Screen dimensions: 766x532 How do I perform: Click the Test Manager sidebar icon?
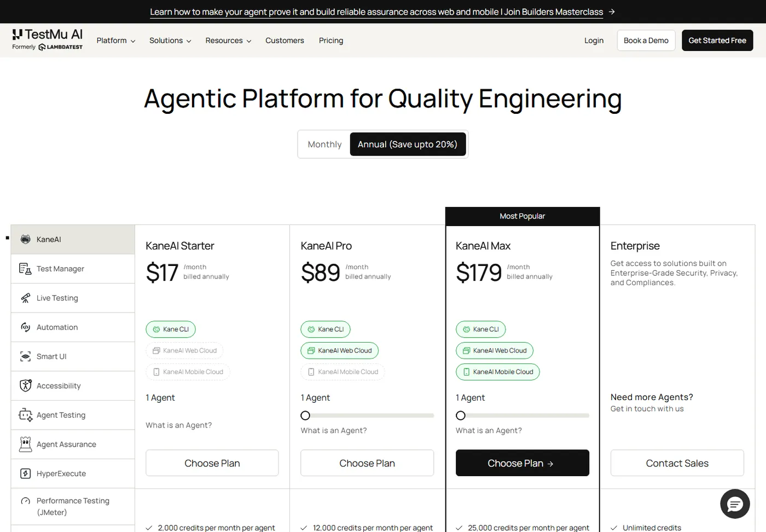pyautogui.click(x=25, y=269)
